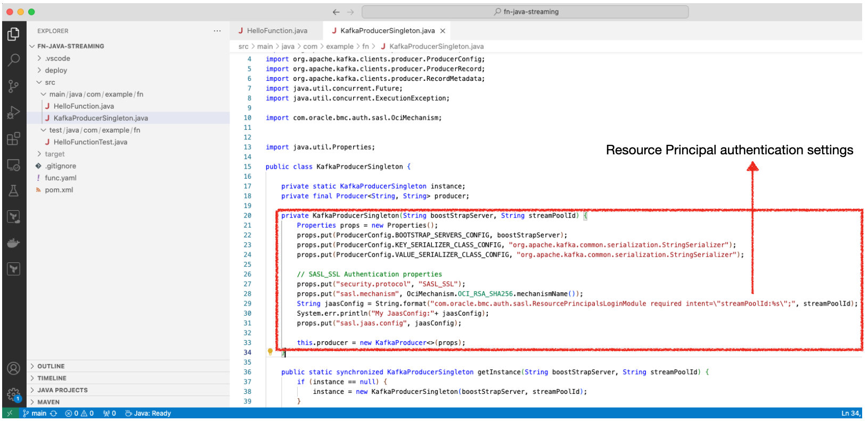Click the 'getInstance' method name on line 36

[499, 372]
